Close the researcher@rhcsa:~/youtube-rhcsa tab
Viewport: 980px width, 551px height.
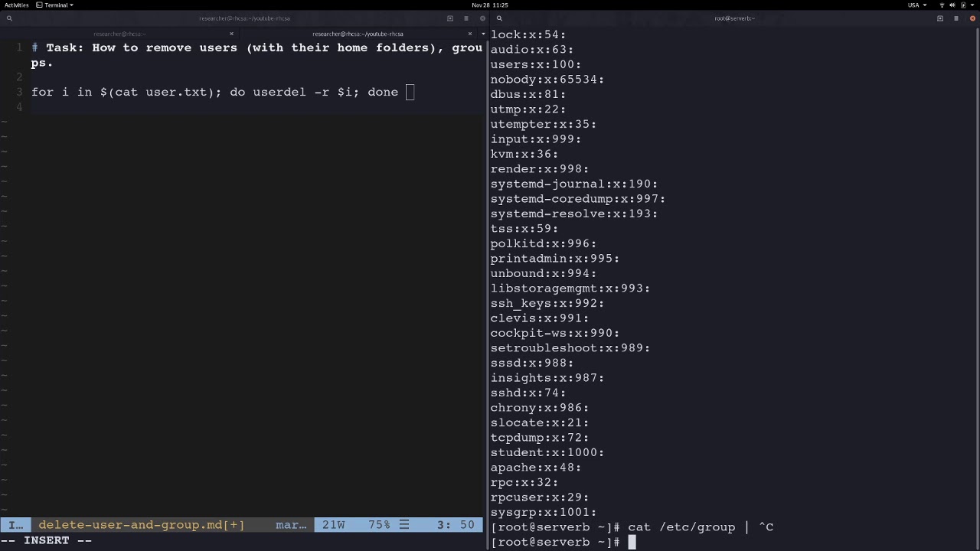pyautogui.click(x=470, y=34)
